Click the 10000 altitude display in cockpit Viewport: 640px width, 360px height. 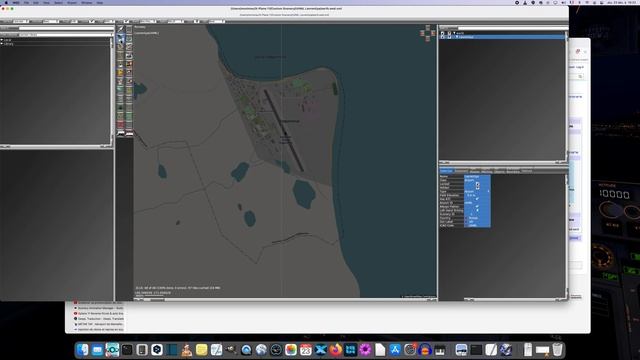(614, 194)
